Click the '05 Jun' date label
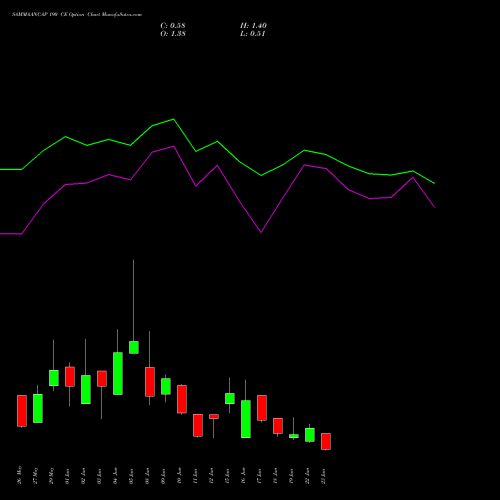The height and width of the screenshot is (500, 500). pyautogui.click(x=131, y=476)
